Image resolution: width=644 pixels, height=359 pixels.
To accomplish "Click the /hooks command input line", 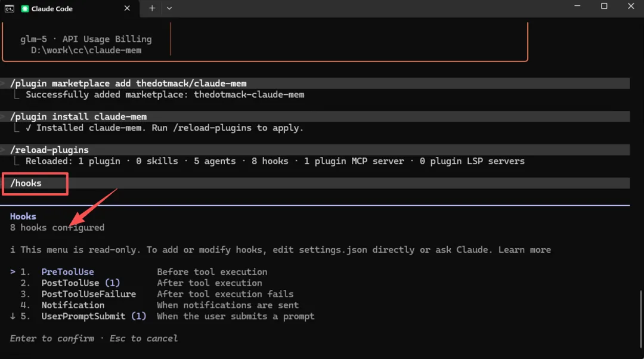I will [26, 183].
